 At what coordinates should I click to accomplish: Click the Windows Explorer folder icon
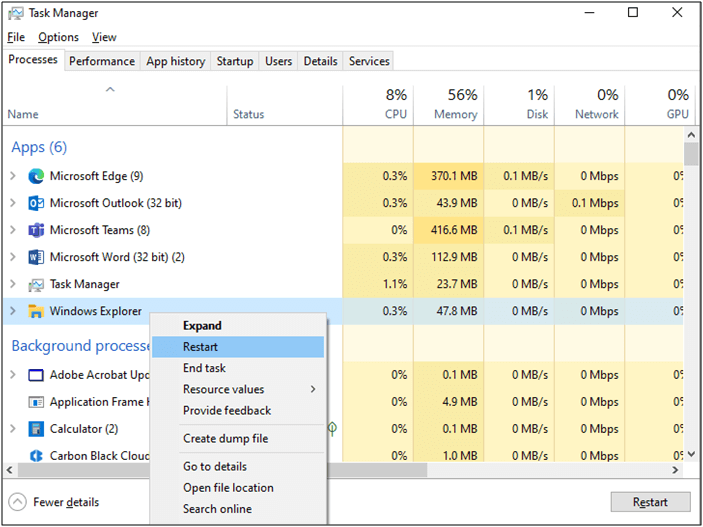tap(36, 311)
